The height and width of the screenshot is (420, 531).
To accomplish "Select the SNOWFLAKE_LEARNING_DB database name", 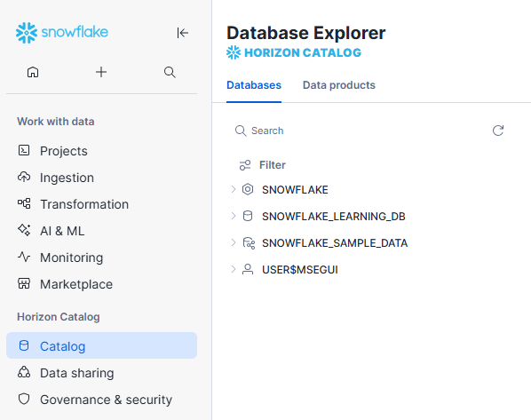I will point(334,216).
